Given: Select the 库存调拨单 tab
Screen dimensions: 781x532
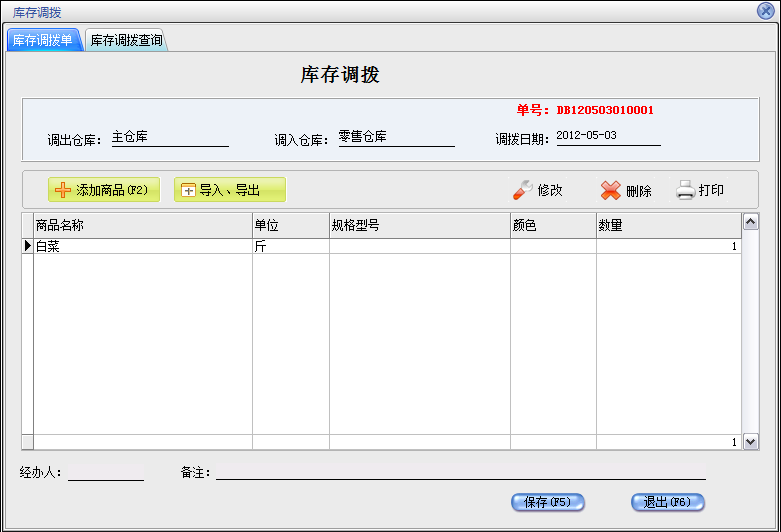Looking at the screenshot, I should point(43,41).
